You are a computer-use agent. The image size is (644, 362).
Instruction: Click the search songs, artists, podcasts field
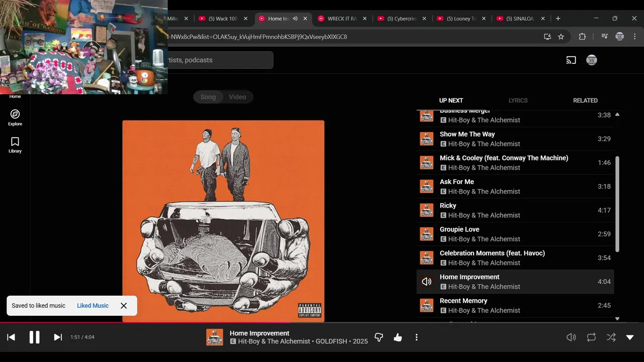pyautogui.click(x=220, y=60)
